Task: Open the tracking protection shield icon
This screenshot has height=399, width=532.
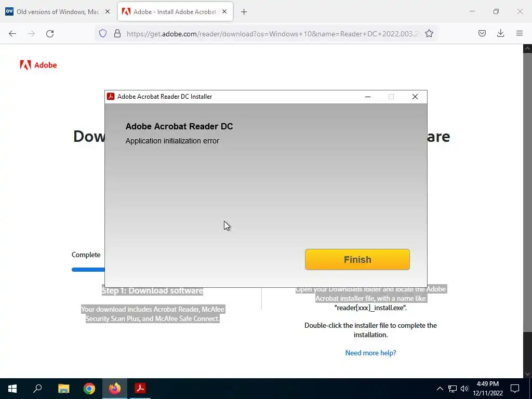Action: tap(103, 33)
